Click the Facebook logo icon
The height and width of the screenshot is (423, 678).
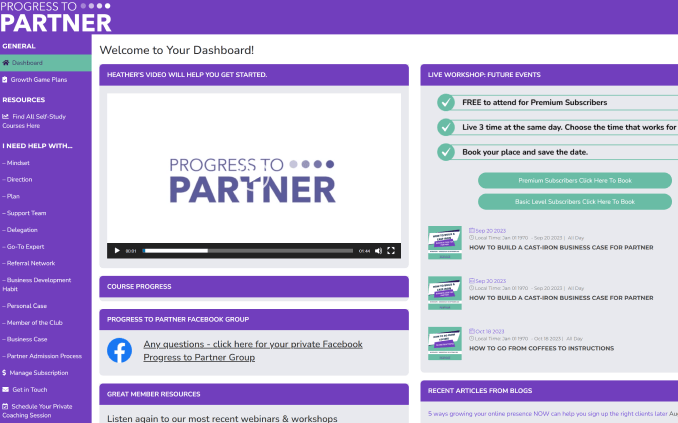119,350
